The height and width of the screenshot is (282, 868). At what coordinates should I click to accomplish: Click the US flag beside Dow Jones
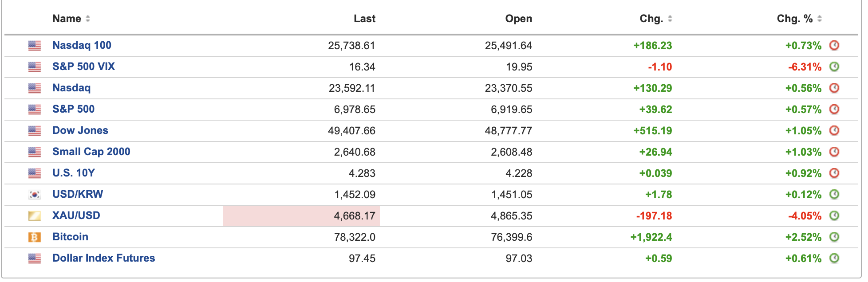[x=35, y=131]
